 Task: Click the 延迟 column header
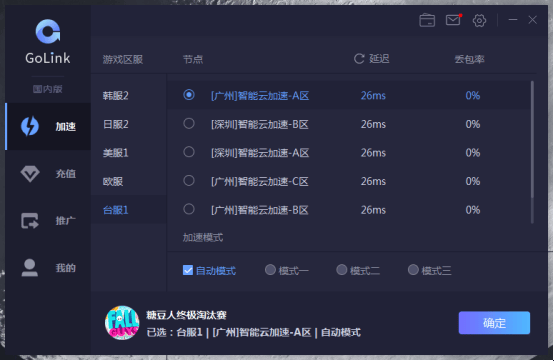[x=379, y=59]
